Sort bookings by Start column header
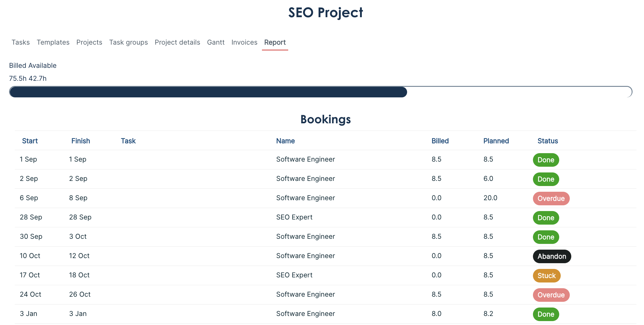Viewport: 644px width, 325px height. point(30,141)
